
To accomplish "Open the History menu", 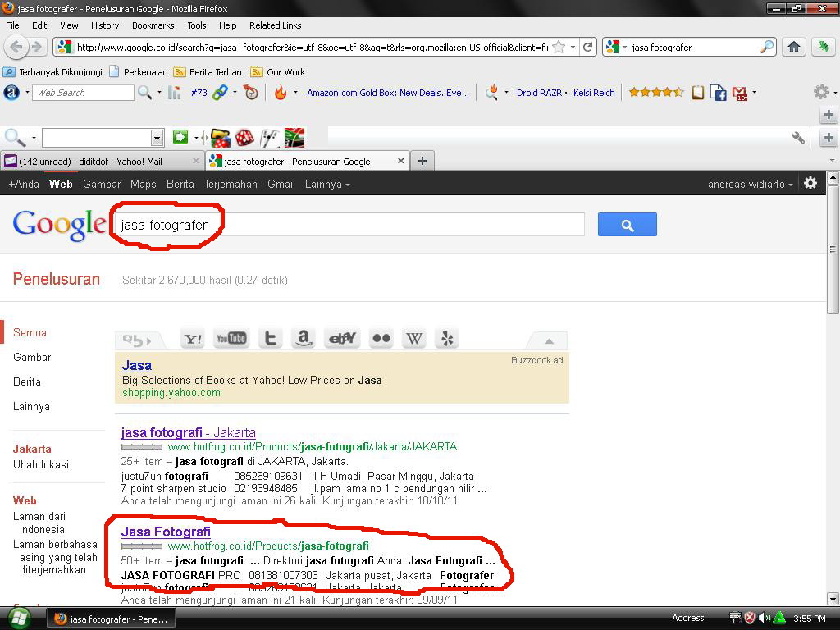I will click(105, 25).
